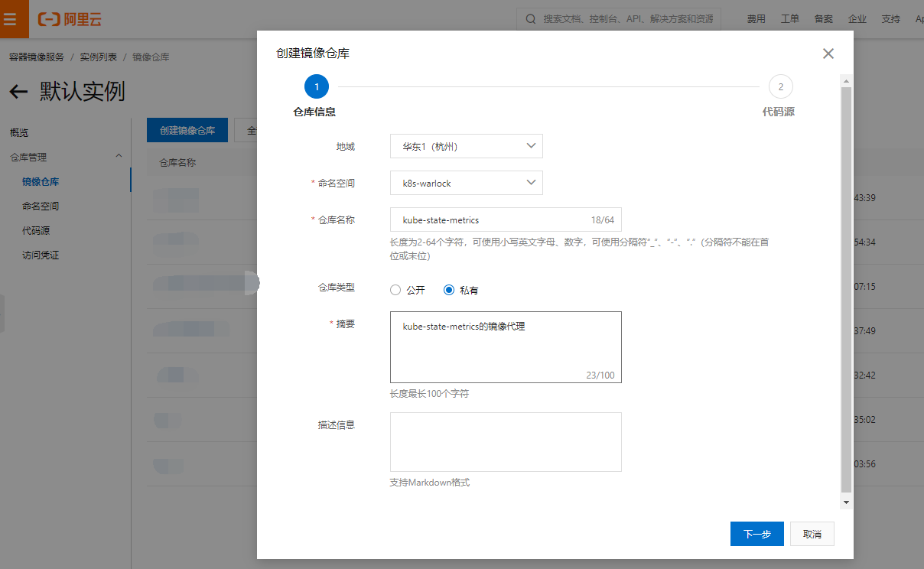Click the step 2 代码源 circle indicator
Viewport: 924px width, 569px height.
[x=780, y=86]
